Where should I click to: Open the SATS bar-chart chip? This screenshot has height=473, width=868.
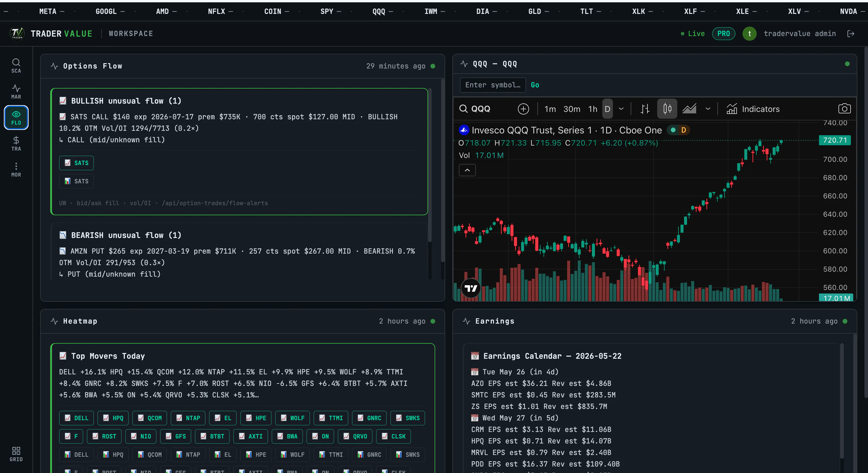76,181
